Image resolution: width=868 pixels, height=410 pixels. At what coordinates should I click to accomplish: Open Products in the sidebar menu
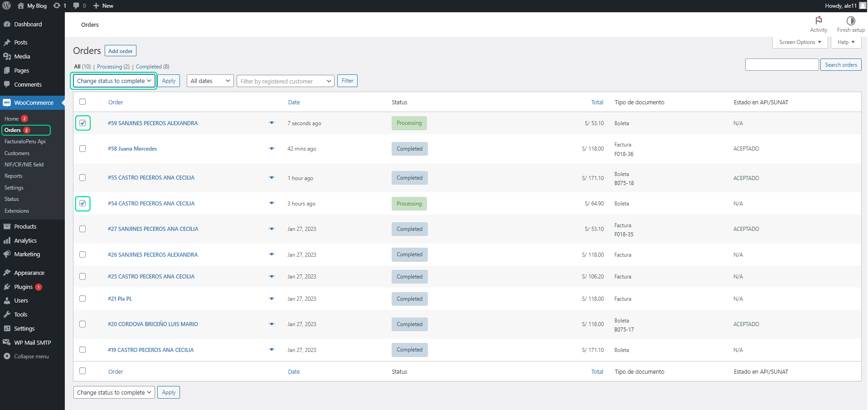pyautogui.click(x=25, y=226)
